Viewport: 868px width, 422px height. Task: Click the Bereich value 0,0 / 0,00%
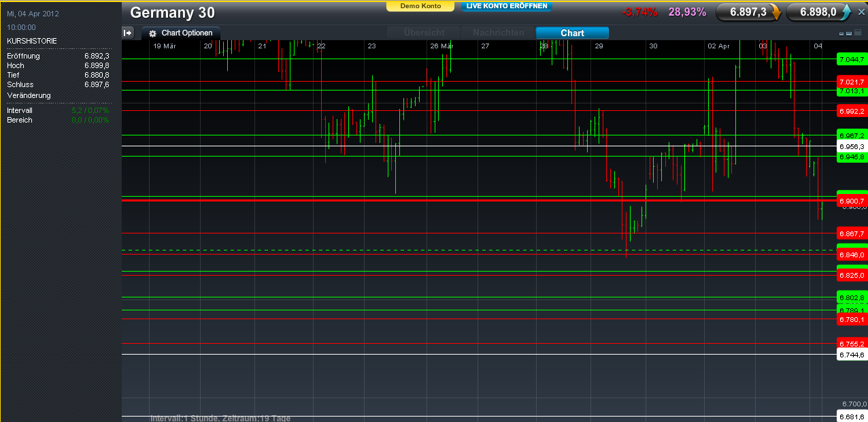click(x=90, y=120)
